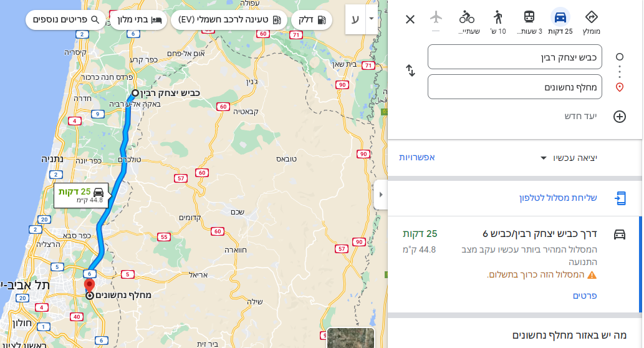Switch to public transit mode
Screen dimensions: 644x348
529,17
